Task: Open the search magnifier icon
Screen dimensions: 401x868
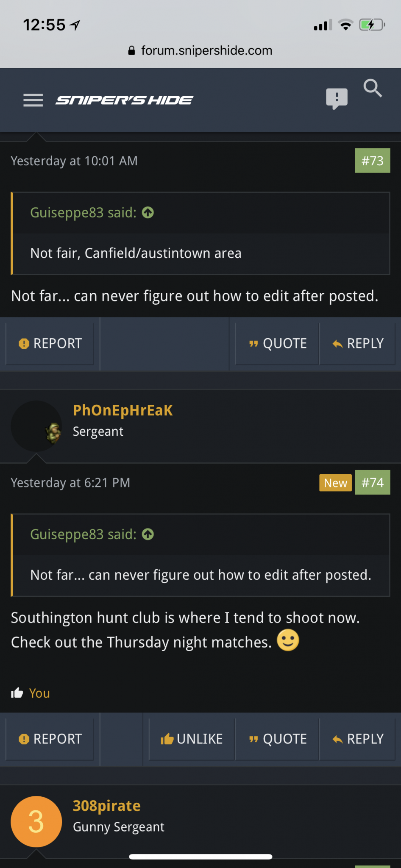Action: [x=373, y=88]
